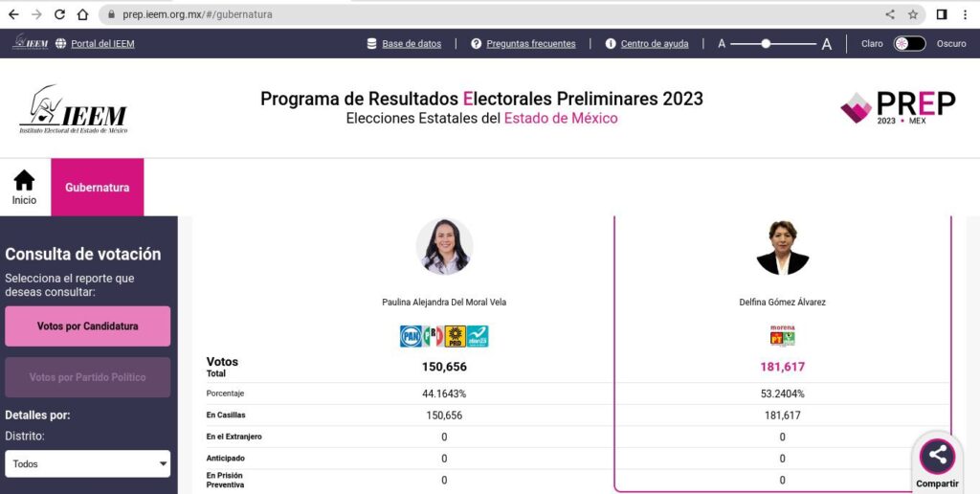Toggle the Claro/Oscuro theme switch

(x=909, y=44)
